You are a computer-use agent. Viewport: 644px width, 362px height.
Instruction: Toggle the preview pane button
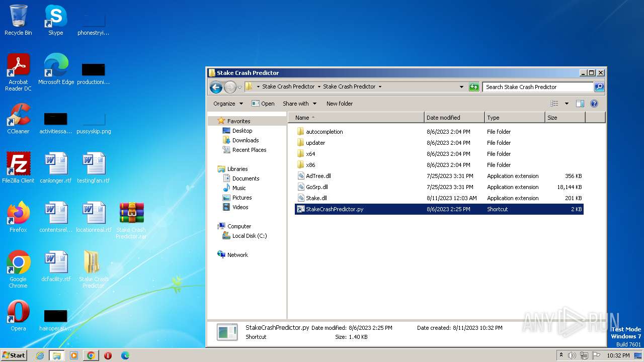[x=580, y=104]
